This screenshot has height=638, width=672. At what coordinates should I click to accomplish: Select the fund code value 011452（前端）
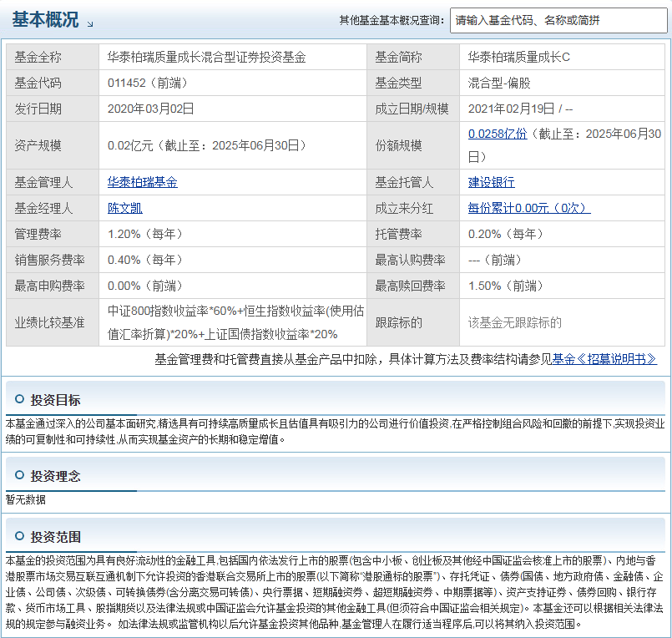click(148, 83)
